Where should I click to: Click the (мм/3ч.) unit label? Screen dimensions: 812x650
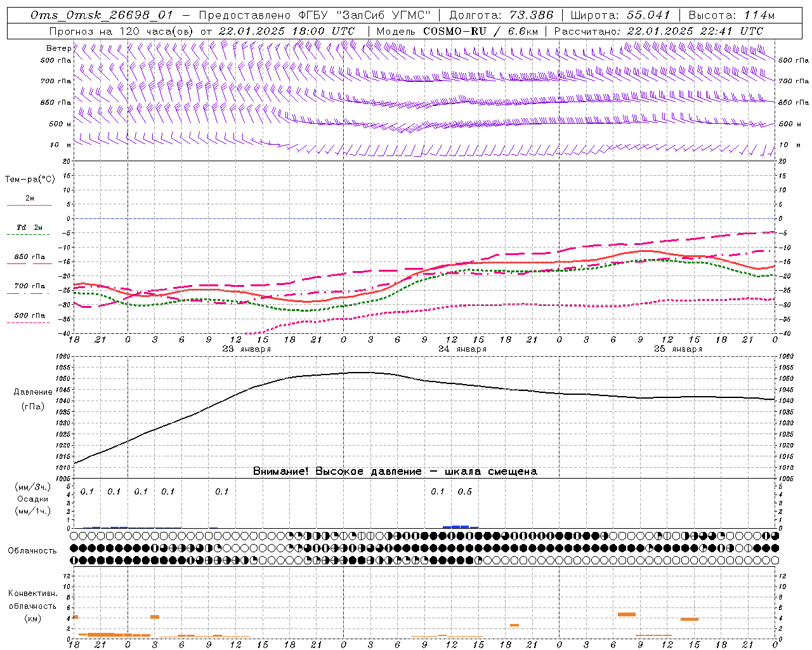(x=33, y=487)
